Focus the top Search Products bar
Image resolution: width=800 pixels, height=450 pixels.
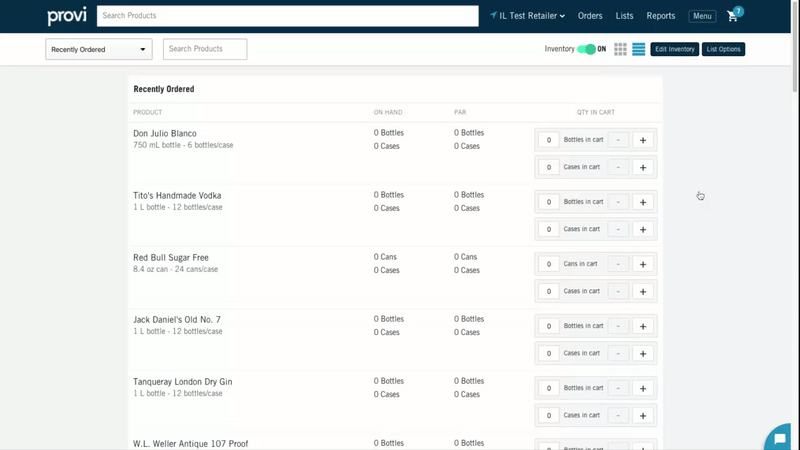pyautogui.click(x=288, y=16)
